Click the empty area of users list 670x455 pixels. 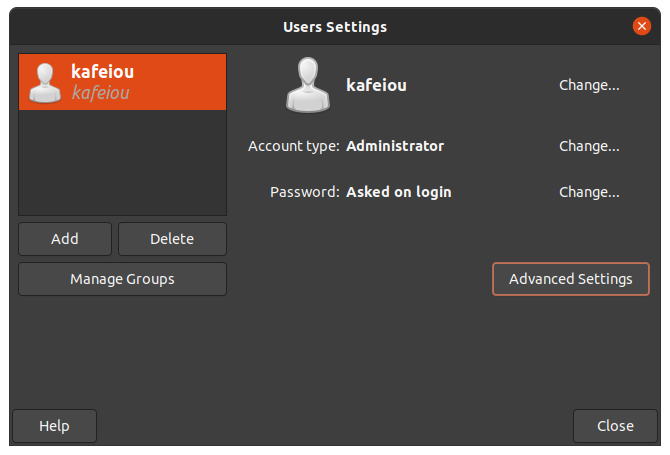[x=123, y=162]
